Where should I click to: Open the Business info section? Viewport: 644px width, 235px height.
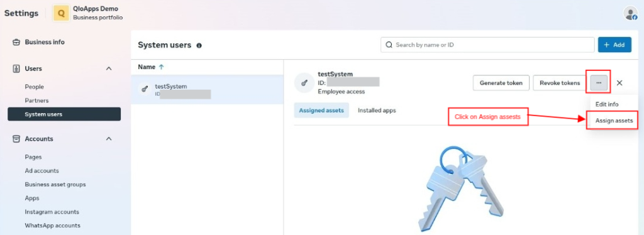pos(45,42)
